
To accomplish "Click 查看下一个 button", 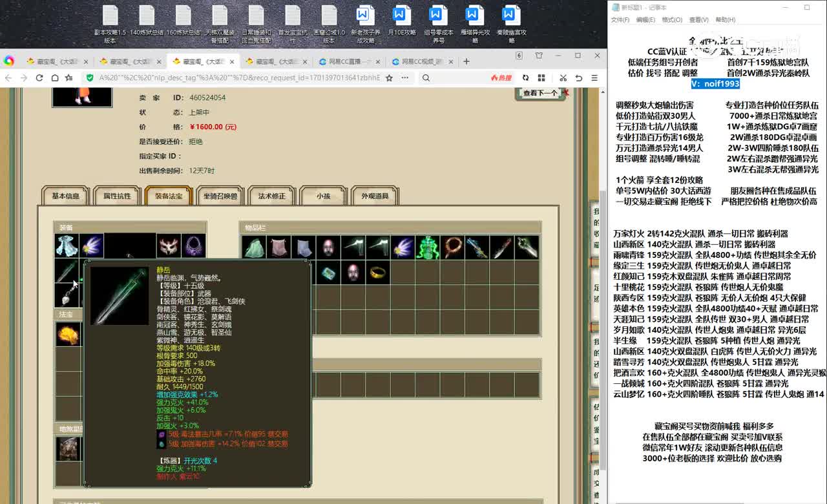I will pos(540,93).
